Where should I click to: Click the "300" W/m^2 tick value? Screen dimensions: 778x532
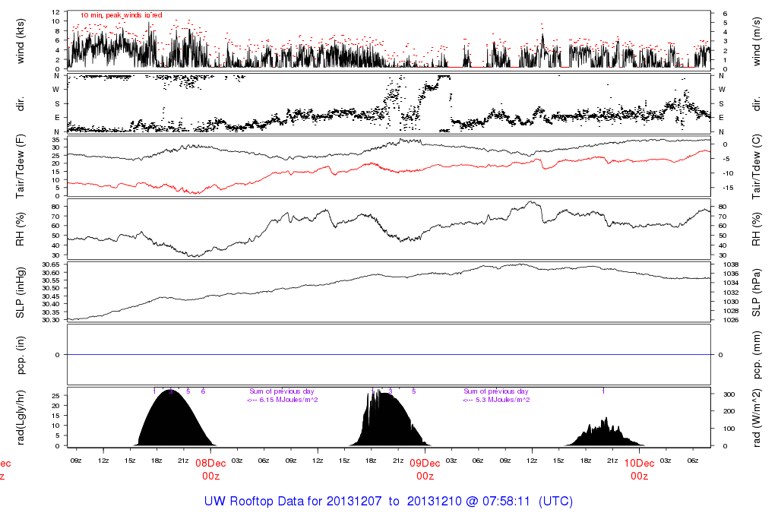point(729,394)
